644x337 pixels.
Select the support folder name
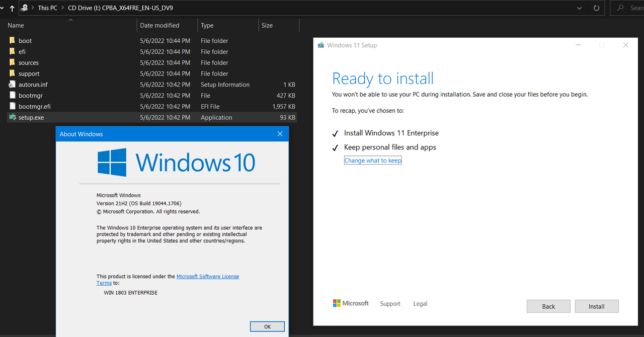point(29,74)
